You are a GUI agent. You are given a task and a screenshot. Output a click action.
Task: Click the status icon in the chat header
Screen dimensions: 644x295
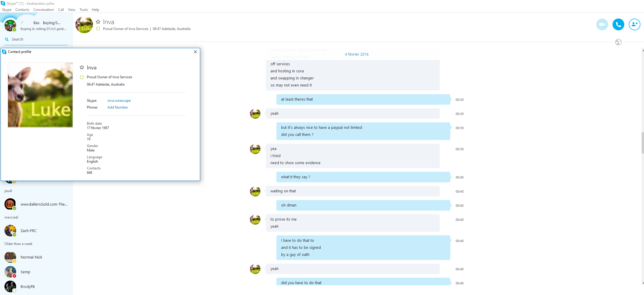click(x=98, y=29)
